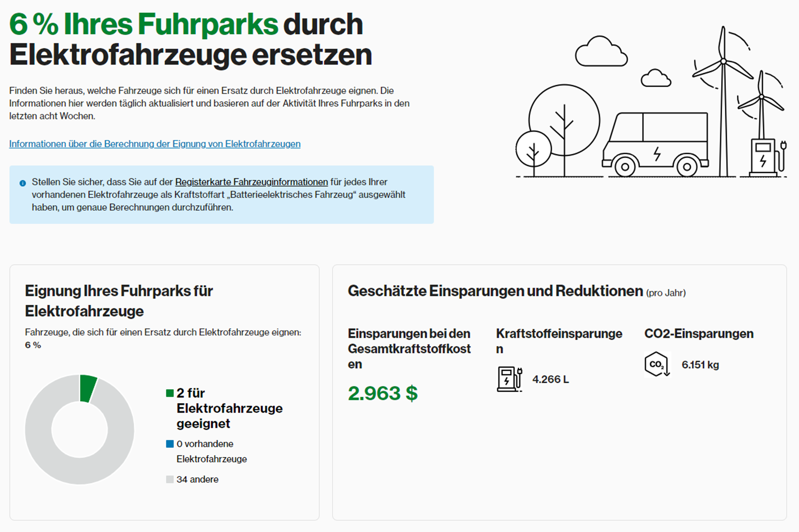This screenshot has height=532, width=799.
Task: Click the charging station fuel savings icon
Action: coord(510,379)
